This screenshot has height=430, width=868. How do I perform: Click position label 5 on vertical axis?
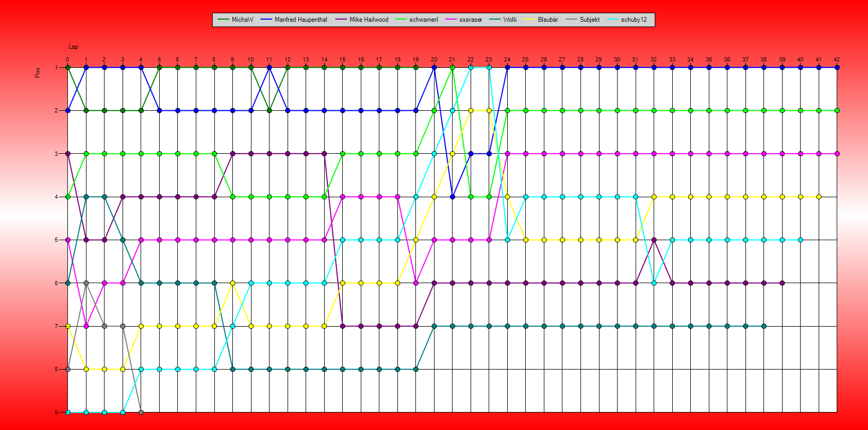tap(56, 240)
